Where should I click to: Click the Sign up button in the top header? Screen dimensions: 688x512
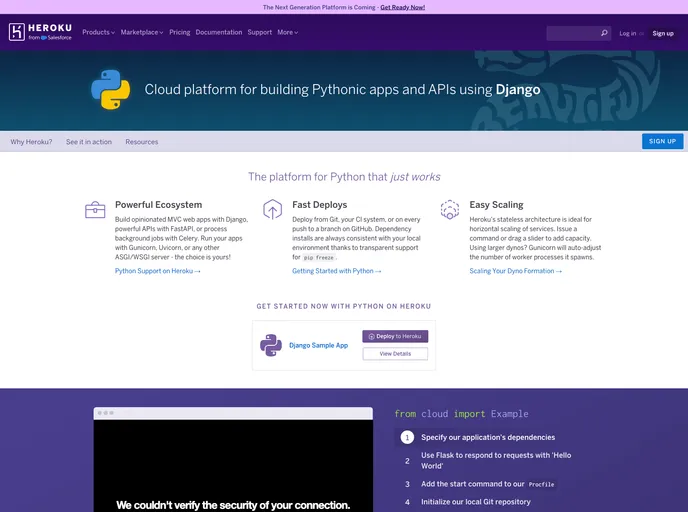663,33
